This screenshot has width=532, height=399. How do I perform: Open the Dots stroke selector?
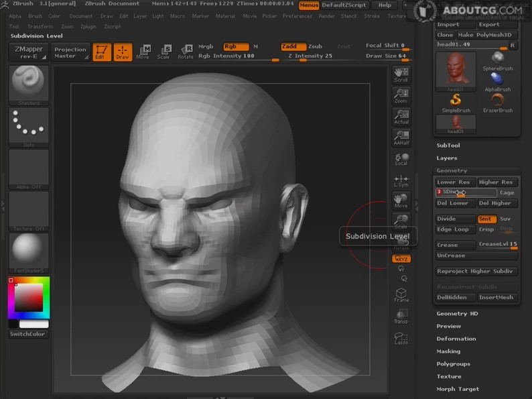point(29,127)
